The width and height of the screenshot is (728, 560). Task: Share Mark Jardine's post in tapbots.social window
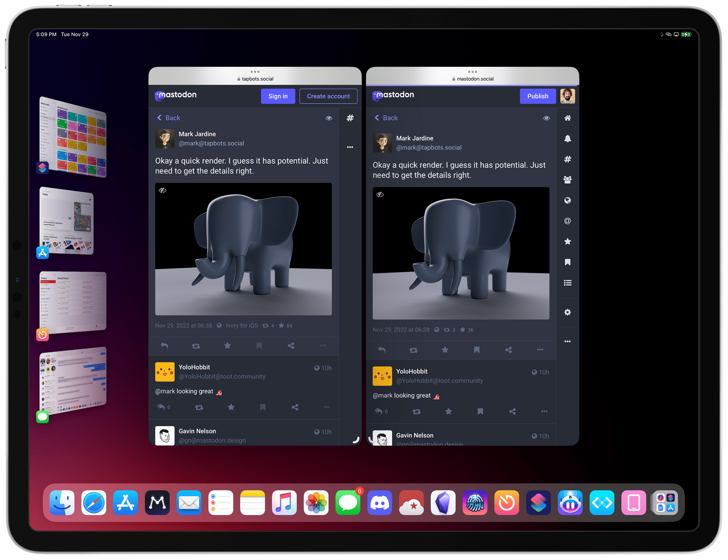(291, 345)
